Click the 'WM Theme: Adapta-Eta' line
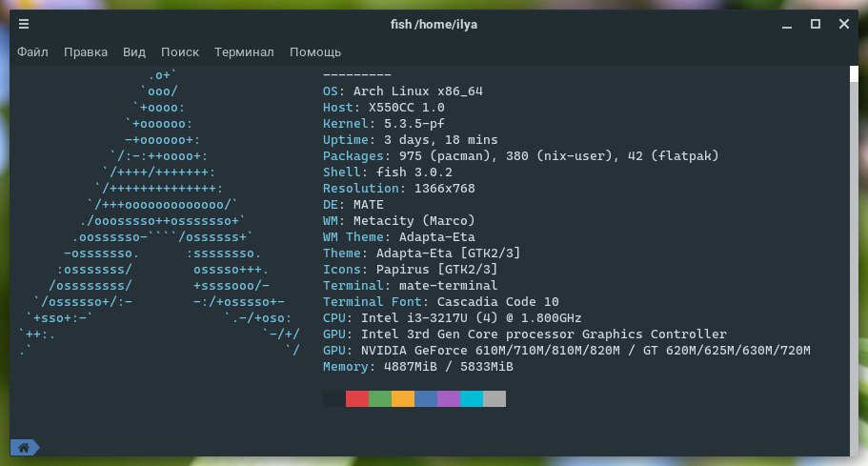 pos(399,237)
